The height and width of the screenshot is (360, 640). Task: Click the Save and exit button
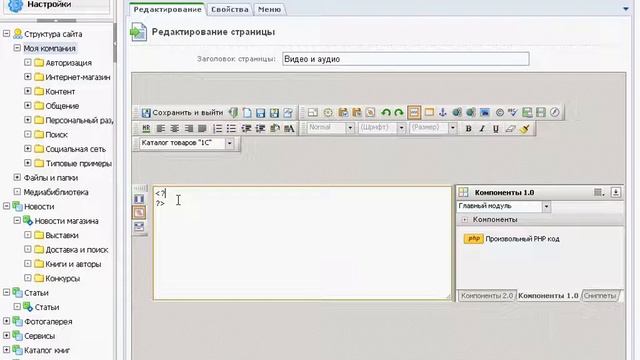pos(182,112)
